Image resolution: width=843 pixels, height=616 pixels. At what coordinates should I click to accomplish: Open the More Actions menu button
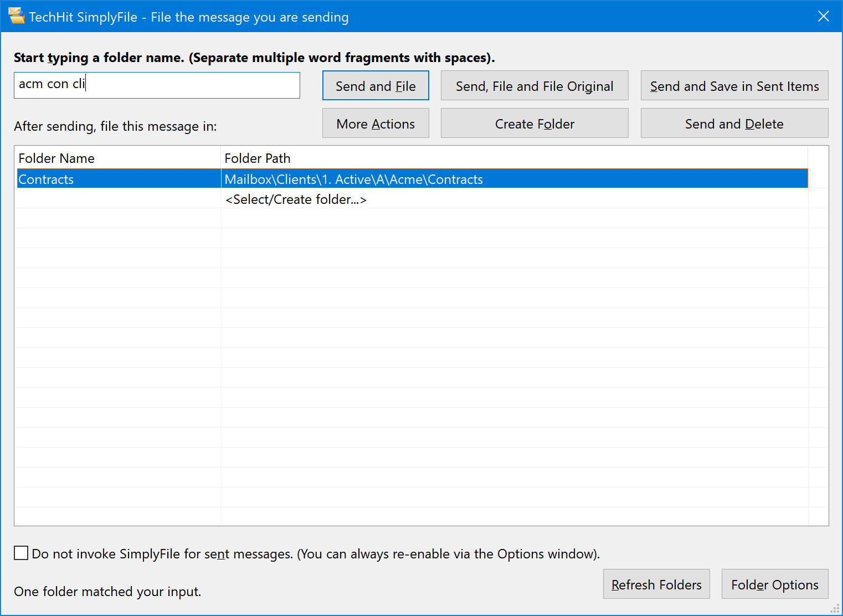(376, 123)
